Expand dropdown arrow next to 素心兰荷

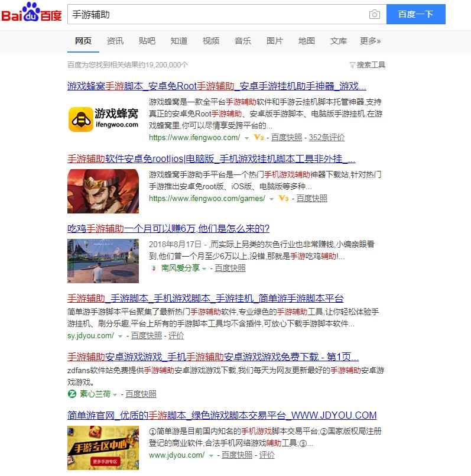115,395
